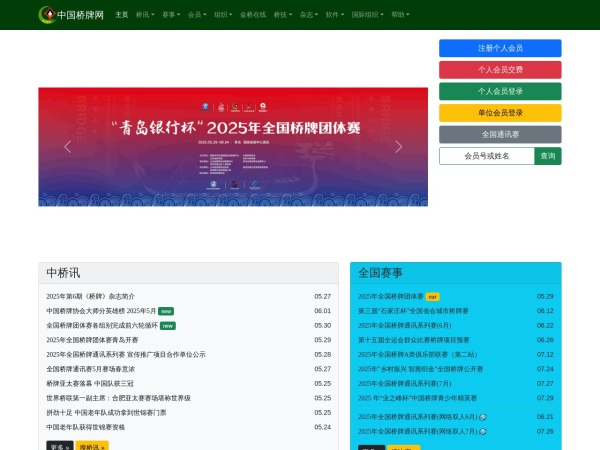The height and width of the screenshot is (450, 600).
Task: Click the 更多 button under 中桥讯
Action: click(60, 446)
